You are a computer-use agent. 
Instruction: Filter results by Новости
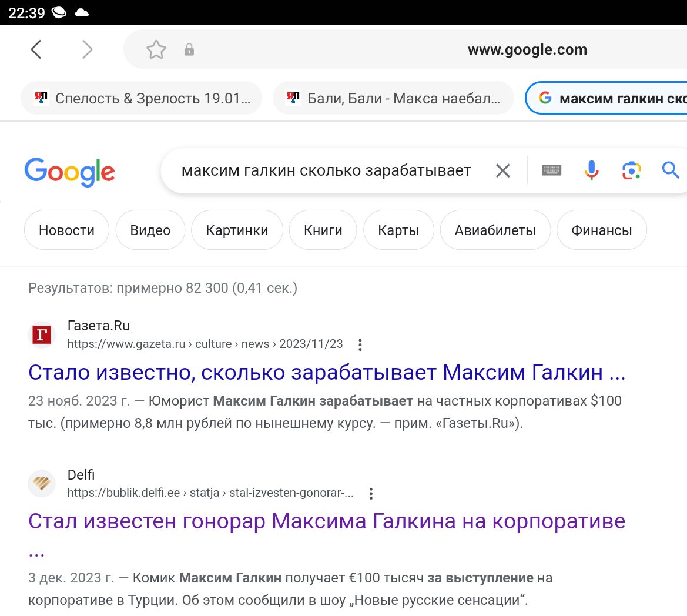coord(66,230)
